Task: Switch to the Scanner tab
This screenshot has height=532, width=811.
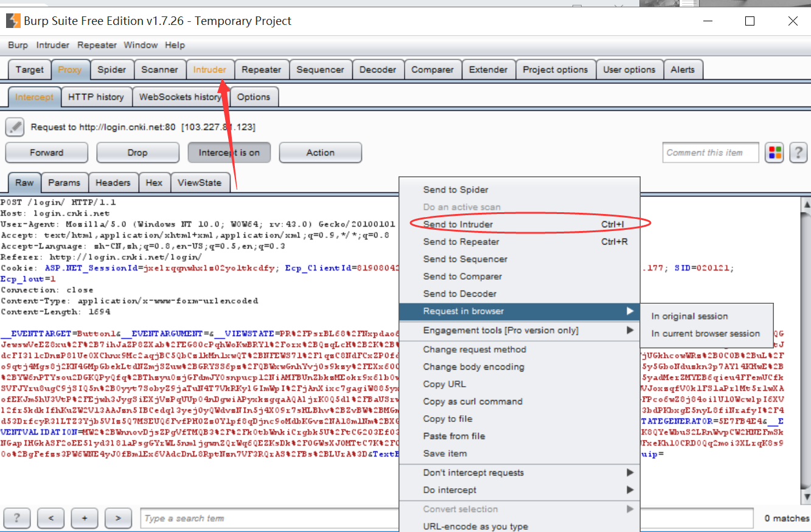Action: pyautogui.click(x=160, y=69)
